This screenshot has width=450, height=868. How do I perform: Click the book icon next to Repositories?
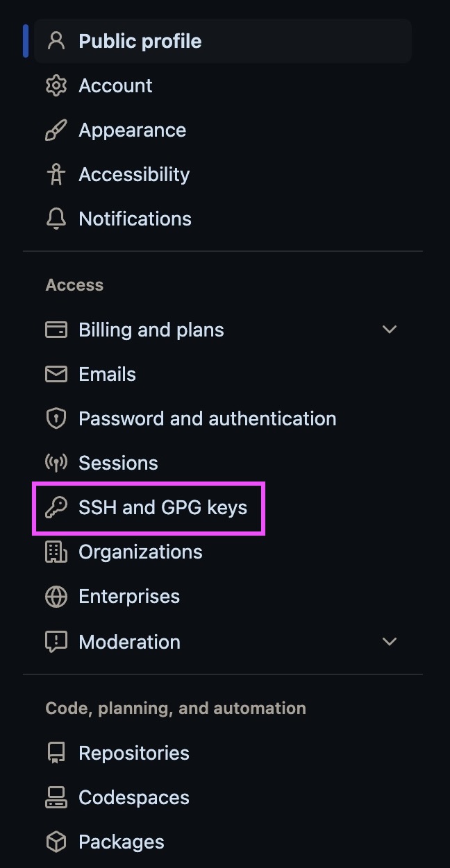55,753
